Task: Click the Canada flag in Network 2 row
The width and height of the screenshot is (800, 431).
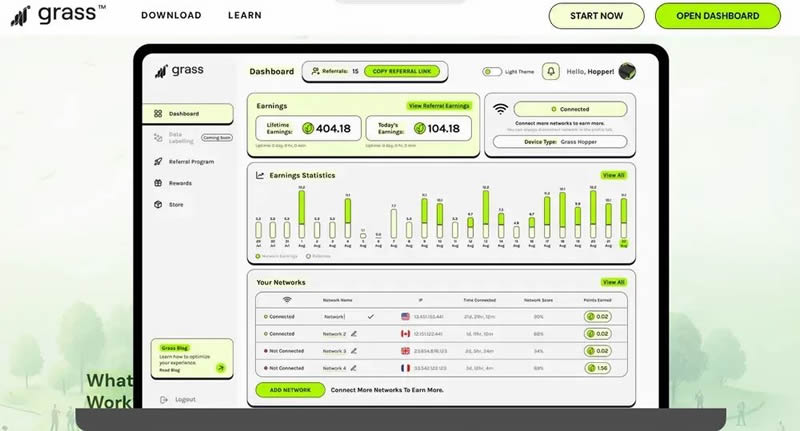Action: [406, 334]
